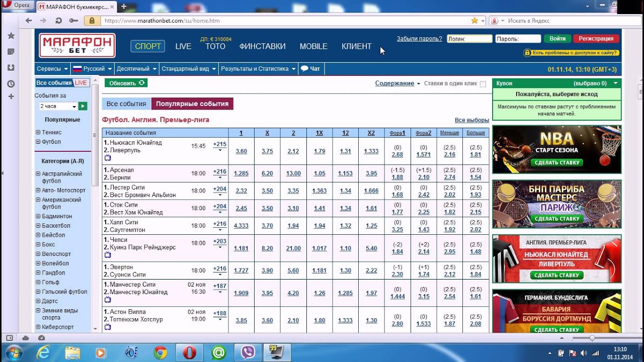Click the TV icon under Newcastle–Liverpool match
Screen dimensions: 644x362
coord(108,158)
